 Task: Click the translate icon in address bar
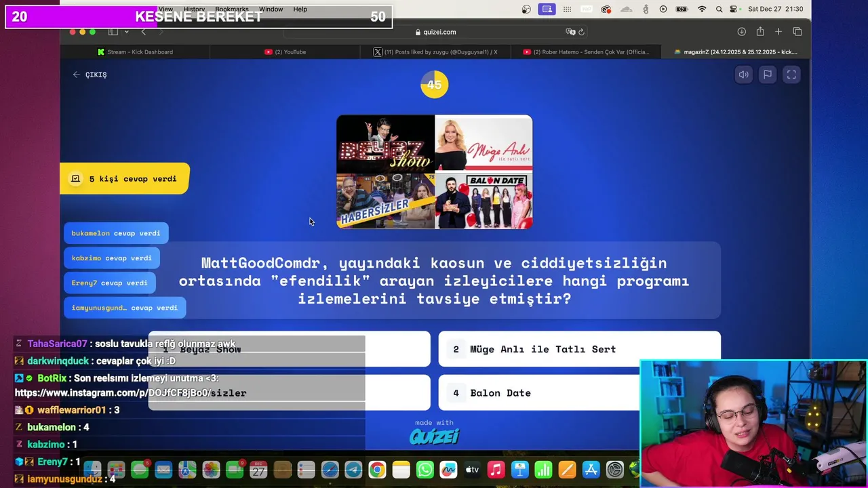pyautogui.click(x=570, y=32)
